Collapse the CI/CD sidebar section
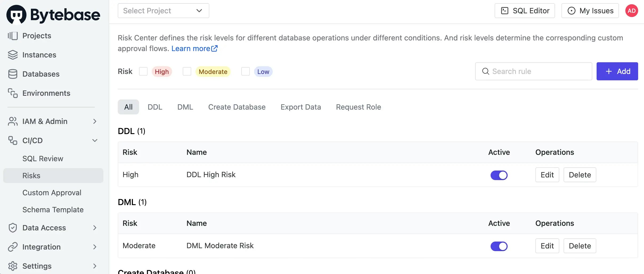This screenshot has height=274, width=644. click(95, 140)
